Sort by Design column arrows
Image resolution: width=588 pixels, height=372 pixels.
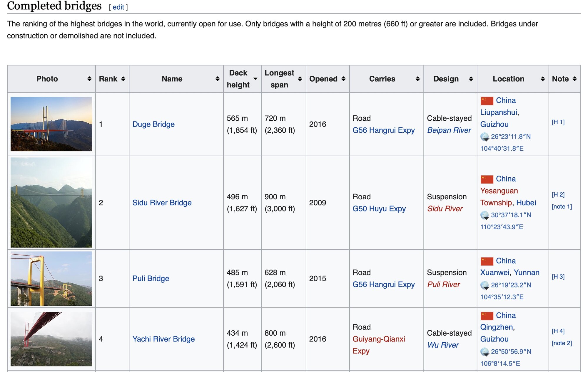[471, 79]
